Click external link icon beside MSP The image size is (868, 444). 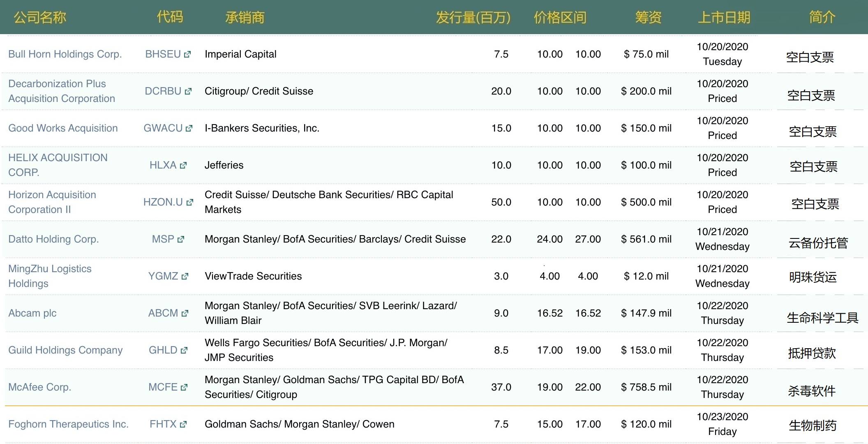[181, 239]
